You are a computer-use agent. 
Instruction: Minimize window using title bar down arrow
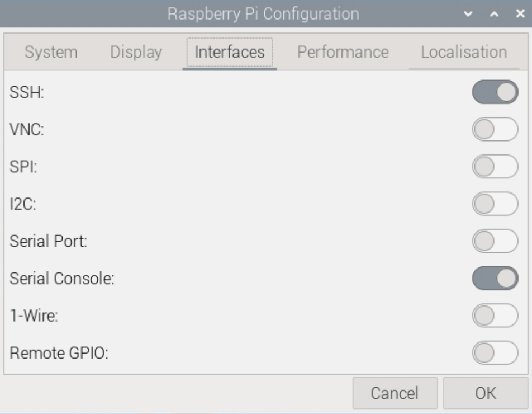(x=468, y=14)
